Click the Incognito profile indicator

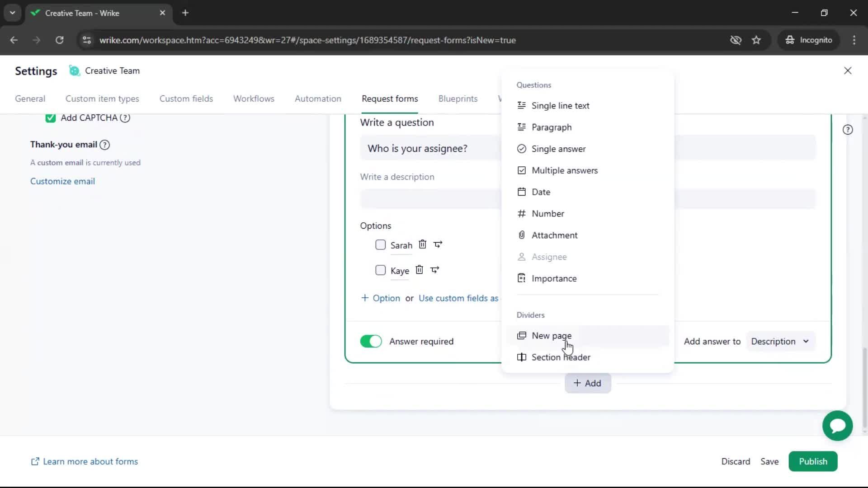tap(809, 40)
